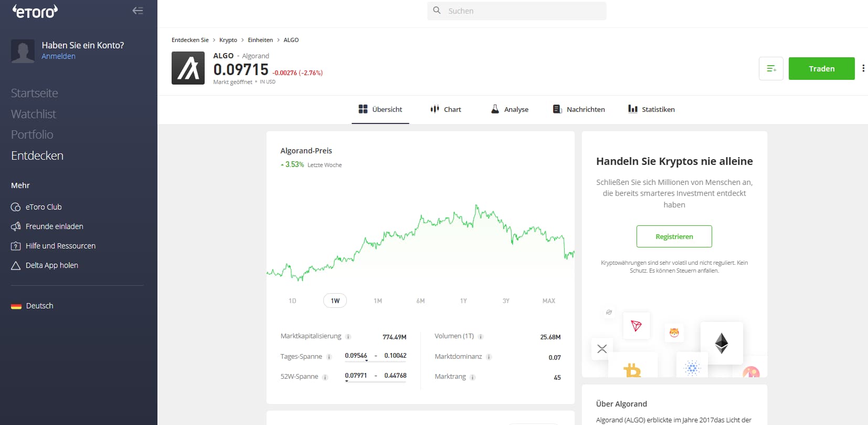Select the MAX chart range
Viewport: 868px width, 425px height.
(549, 301)
